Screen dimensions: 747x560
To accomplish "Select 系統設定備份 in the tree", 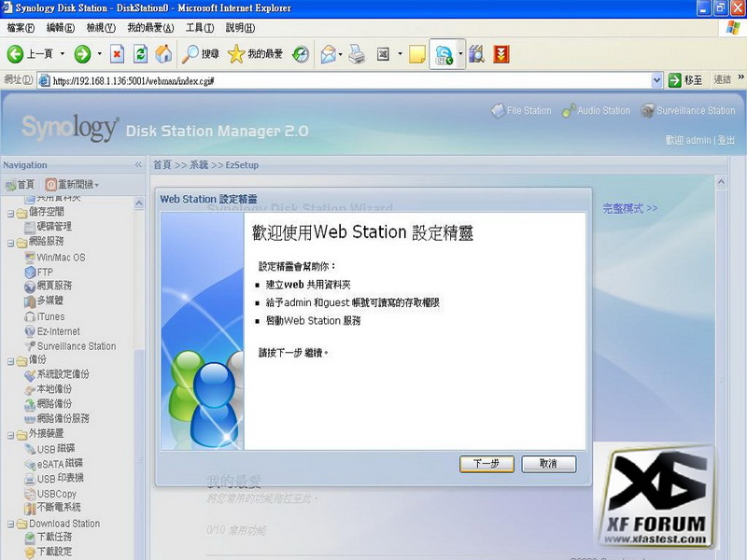I will 57,374.
